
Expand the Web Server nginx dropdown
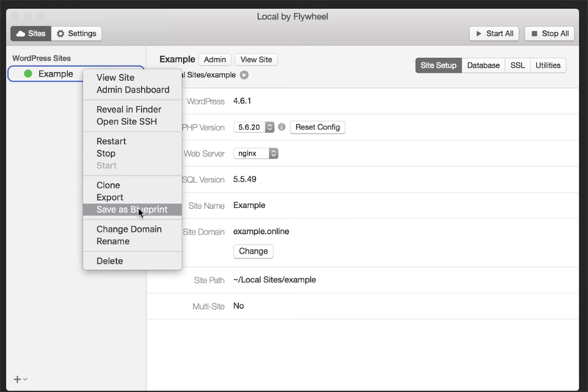click(x=256, y=154)
